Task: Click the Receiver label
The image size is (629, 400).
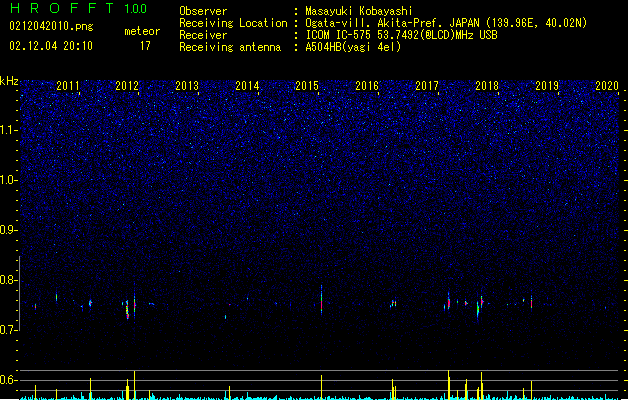Action: 203,35
